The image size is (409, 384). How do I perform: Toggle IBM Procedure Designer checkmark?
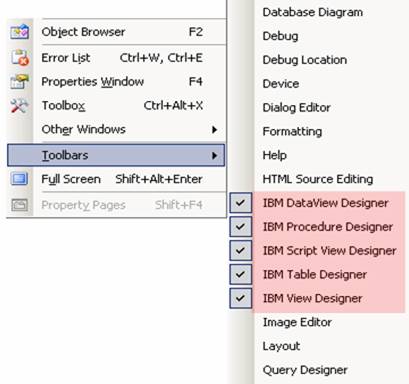click(241, 227)
